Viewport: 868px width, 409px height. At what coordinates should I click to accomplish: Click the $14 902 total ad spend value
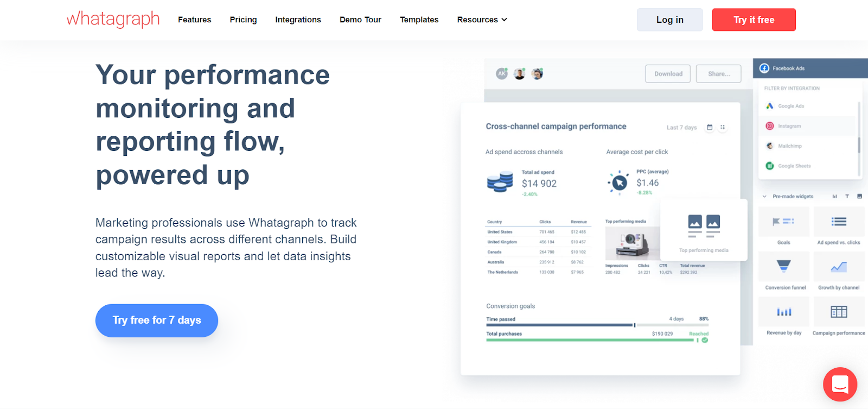[539, 184]
